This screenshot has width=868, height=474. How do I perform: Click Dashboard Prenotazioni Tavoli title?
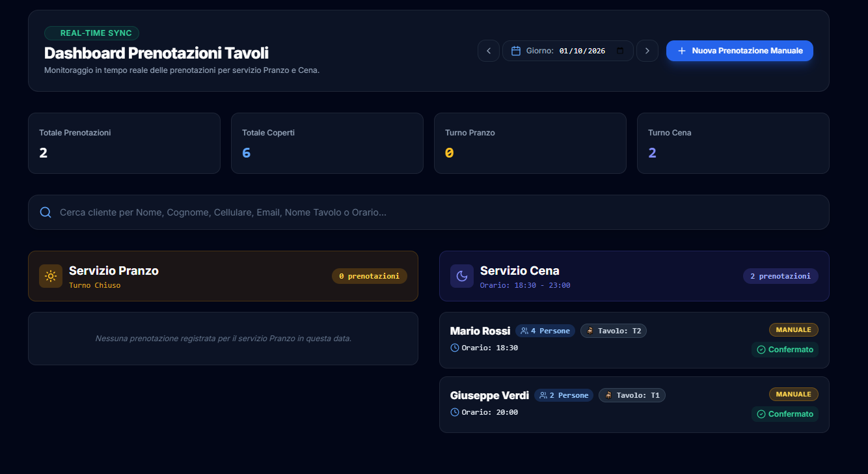pos(156,53)
